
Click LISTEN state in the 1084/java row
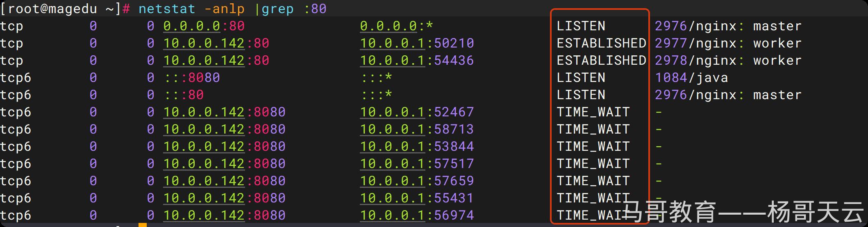pos(581,77)
